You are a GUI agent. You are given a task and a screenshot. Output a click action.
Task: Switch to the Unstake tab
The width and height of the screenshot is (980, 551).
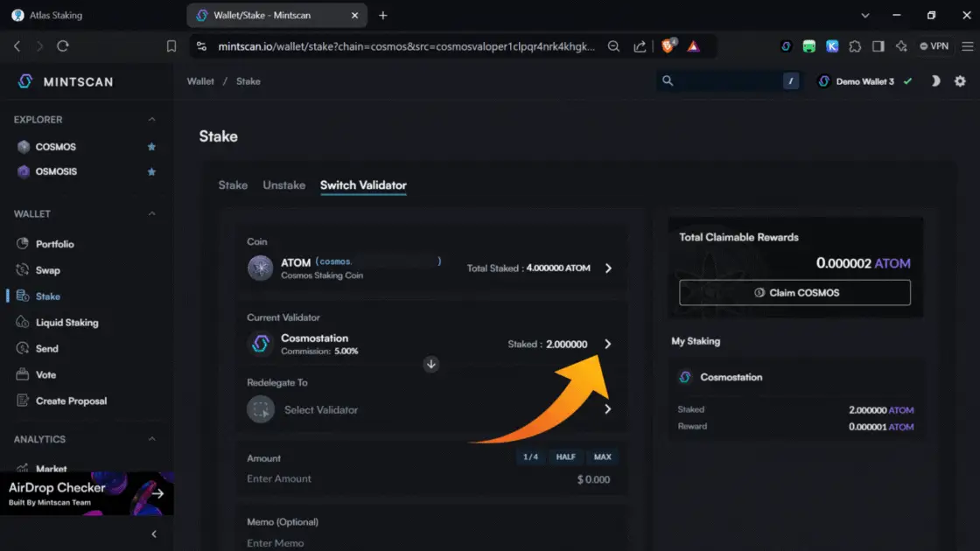coord(284,185)
